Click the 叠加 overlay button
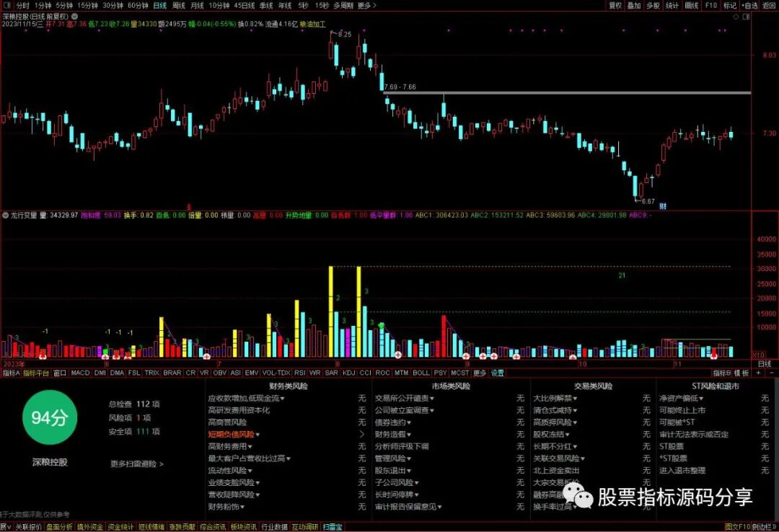The image size is (779, 532). [634, 6]
